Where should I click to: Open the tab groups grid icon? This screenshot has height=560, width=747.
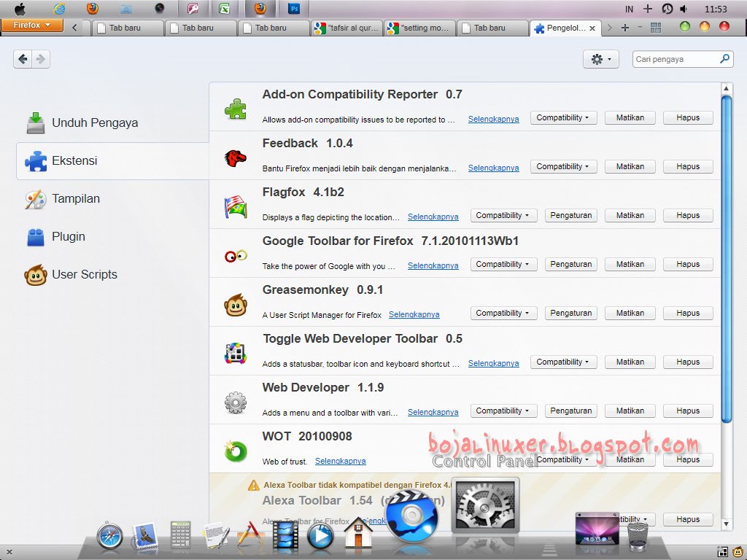(x=656, y=28)
